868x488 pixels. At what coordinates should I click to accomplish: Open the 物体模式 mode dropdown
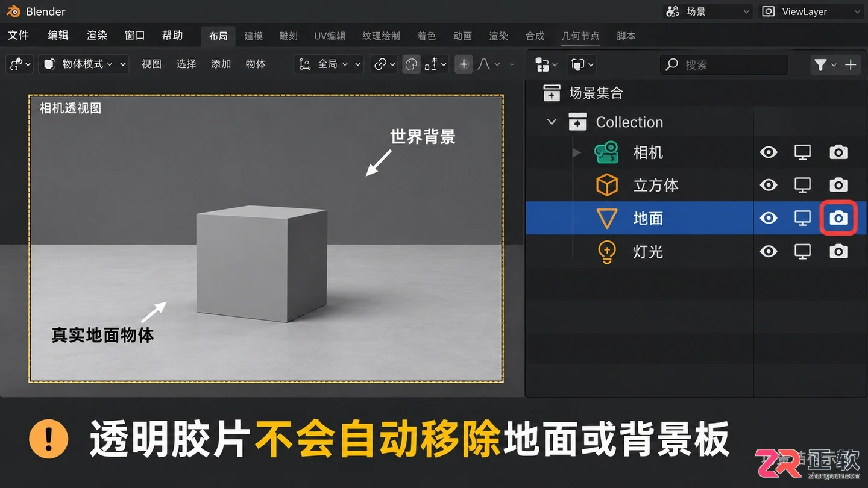84,64
